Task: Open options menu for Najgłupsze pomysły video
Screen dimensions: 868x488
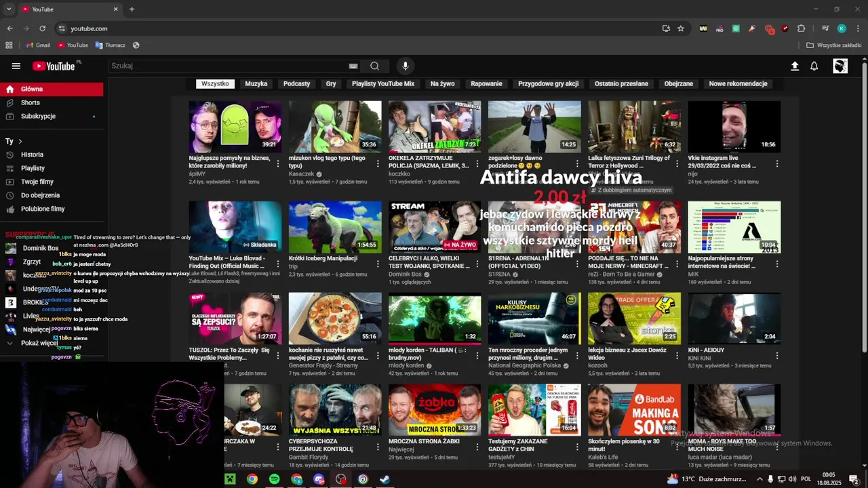Action: 277,163
